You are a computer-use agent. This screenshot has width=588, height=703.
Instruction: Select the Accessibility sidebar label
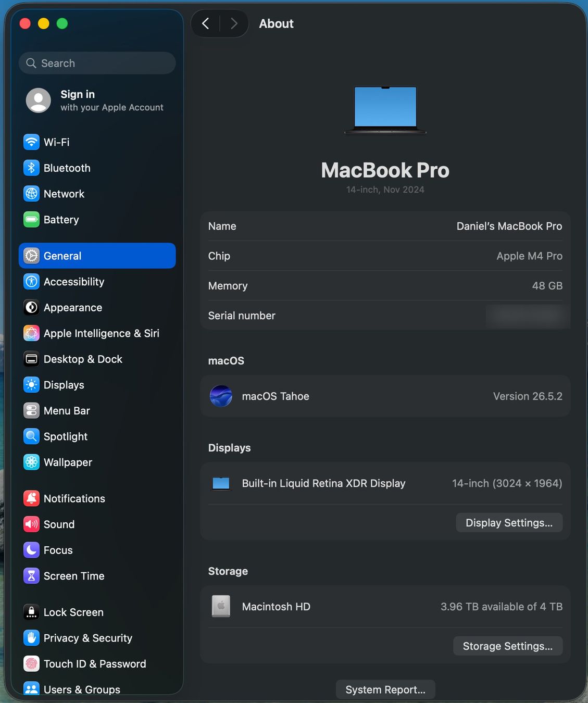pyautogui.click(x=74, y=282)
